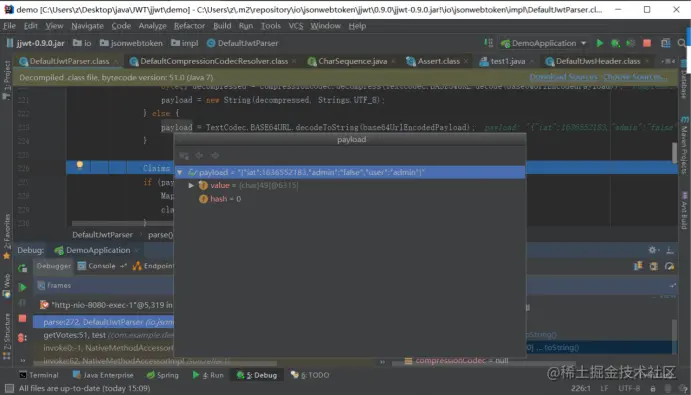
Task: Select the invoke0:-1 NativeMethodAccessorImpl frame
Action: (x=104, y=348)
